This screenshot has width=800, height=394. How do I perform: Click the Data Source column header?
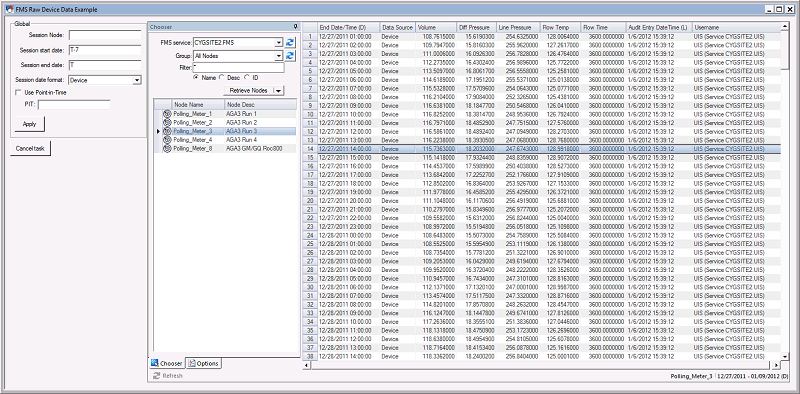(x=397, y=27)
